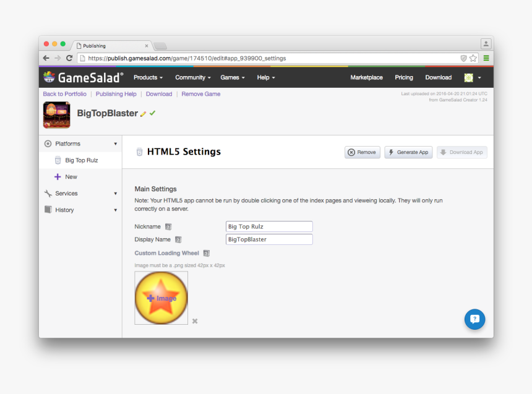Click the Download App button
Image resolution: width=532 pixels, height=394 pixels.
click(x=462, y=152)
